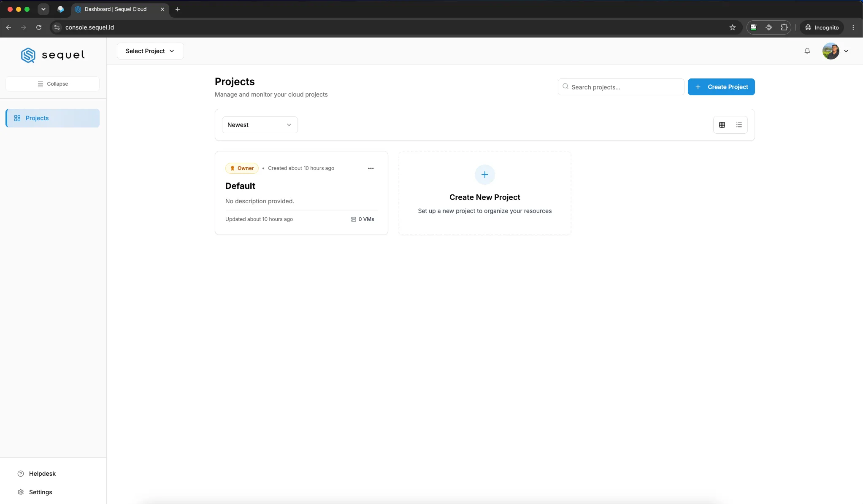Open the Newest sort dropdown
The image size is (863, 504).
(x=260, y=125)
